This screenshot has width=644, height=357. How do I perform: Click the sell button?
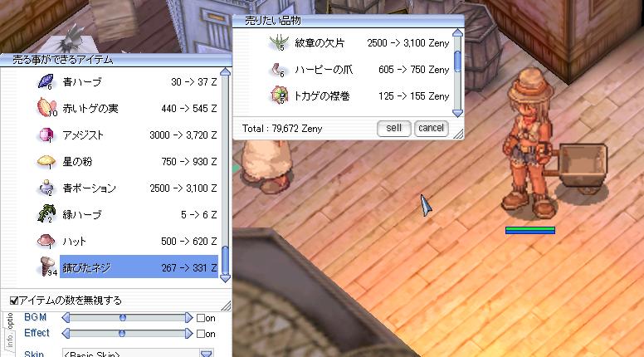pyautogui.click(x=393, y=128)
